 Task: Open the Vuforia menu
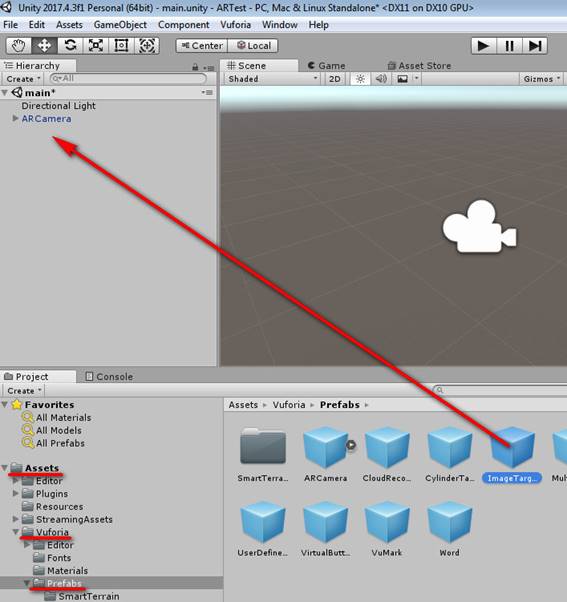tap(235, 25)
